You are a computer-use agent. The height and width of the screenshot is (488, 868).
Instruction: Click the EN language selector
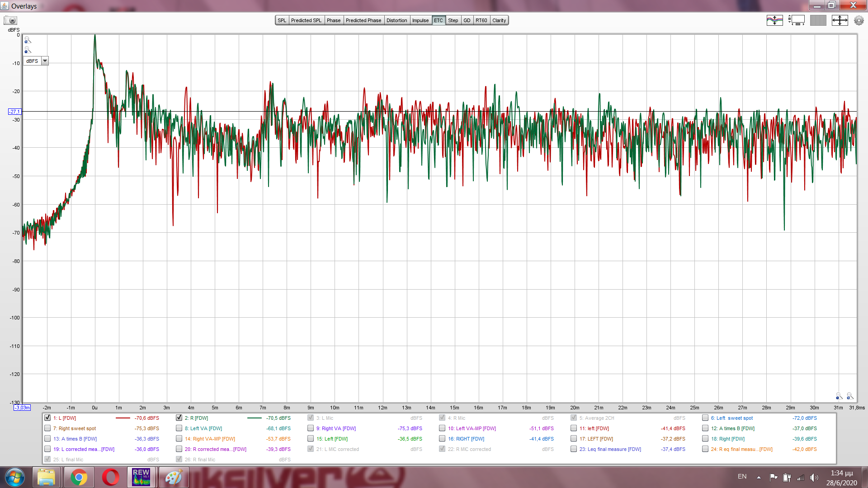click(742, 477)
